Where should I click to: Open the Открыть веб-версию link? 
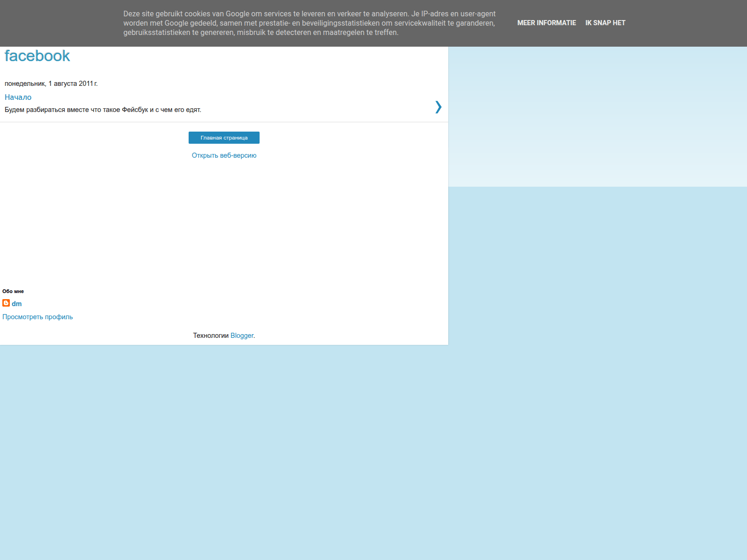[x=224, y=155]
